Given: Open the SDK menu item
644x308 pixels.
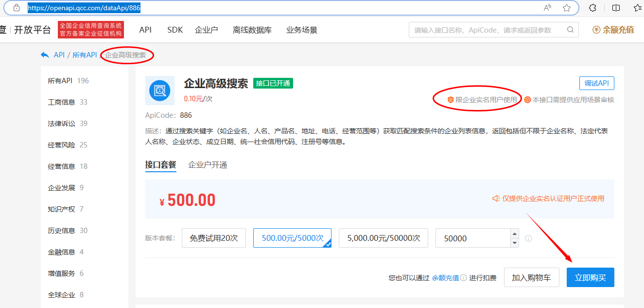Looking at the screenshot, I should coord(175,30).
